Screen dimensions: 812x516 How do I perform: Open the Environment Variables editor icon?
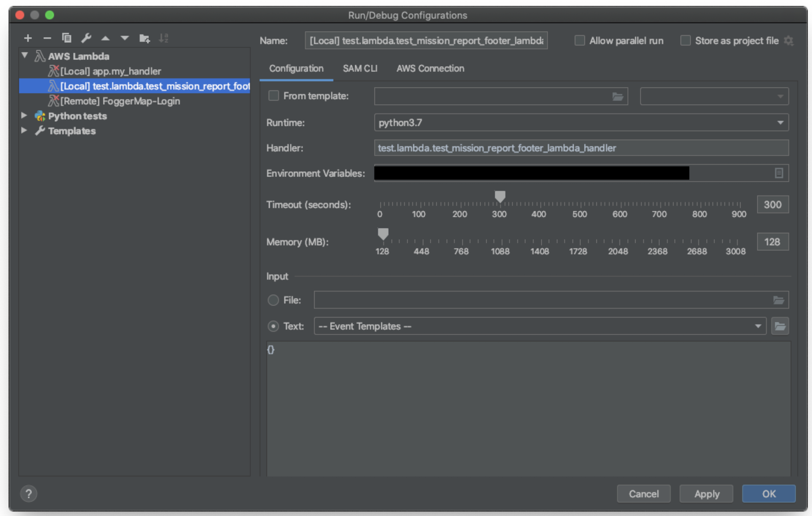point(779,173)
